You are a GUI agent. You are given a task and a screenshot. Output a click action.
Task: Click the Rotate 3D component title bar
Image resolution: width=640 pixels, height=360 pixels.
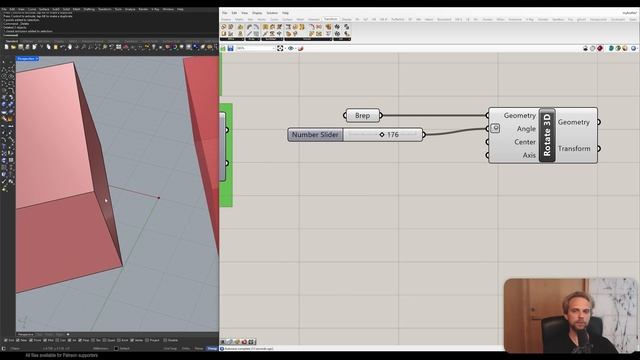coord(547,135)
